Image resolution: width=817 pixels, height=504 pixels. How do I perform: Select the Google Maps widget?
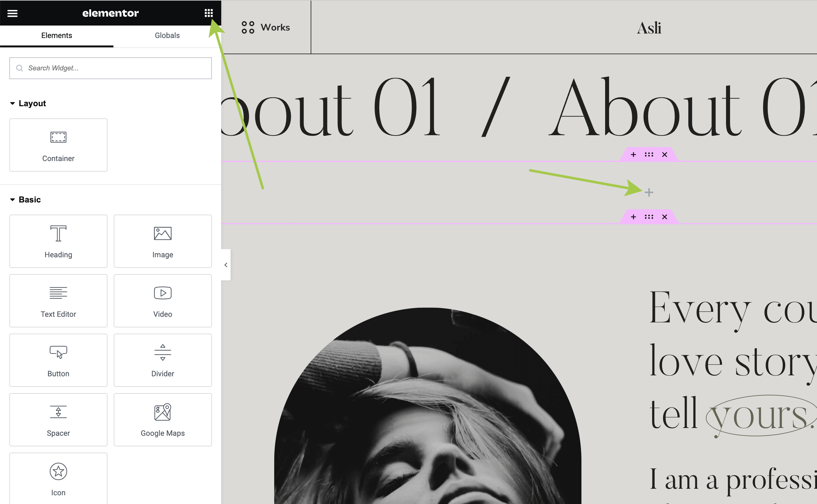(163, 420)
